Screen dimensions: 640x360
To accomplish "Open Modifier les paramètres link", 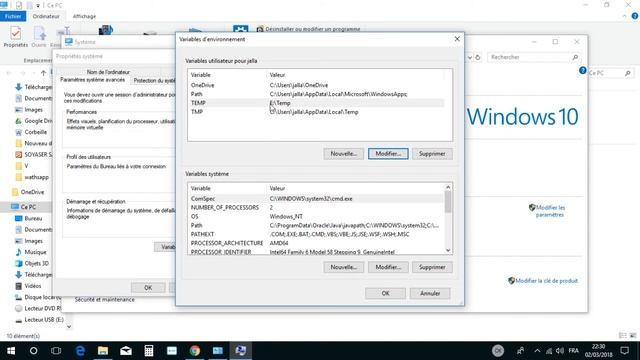I will pyautogui.click(x=550, y=211).
